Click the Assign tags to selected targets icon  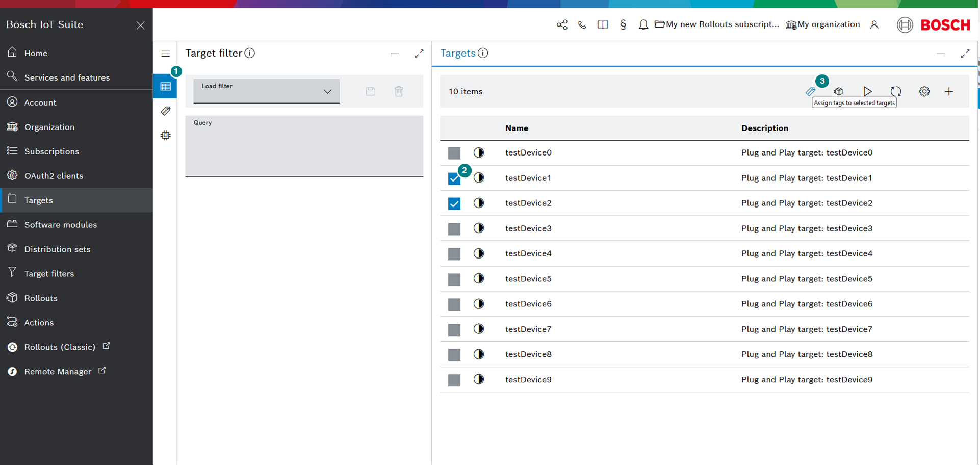(x=810, y=92)
